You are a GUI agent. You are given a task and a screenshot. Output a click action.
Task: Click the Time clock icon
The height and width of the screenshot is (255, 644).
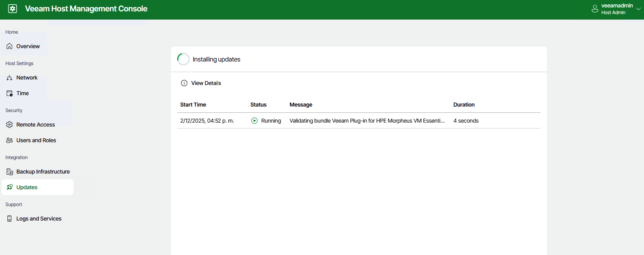tap(9, 93)
